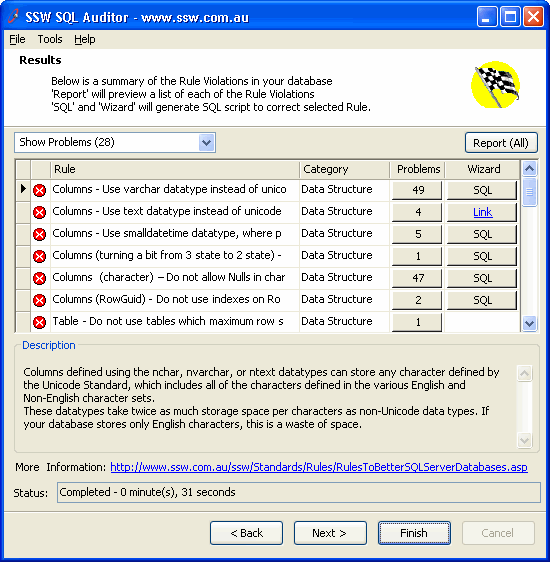
Task: Click the Status completed text field
Action: [298, 492]
